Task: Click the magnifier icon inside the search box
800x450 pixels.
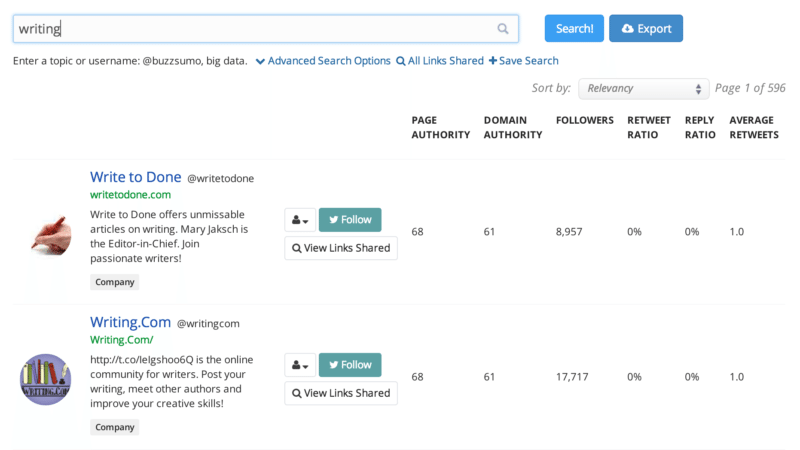Action: pos(503,29)
